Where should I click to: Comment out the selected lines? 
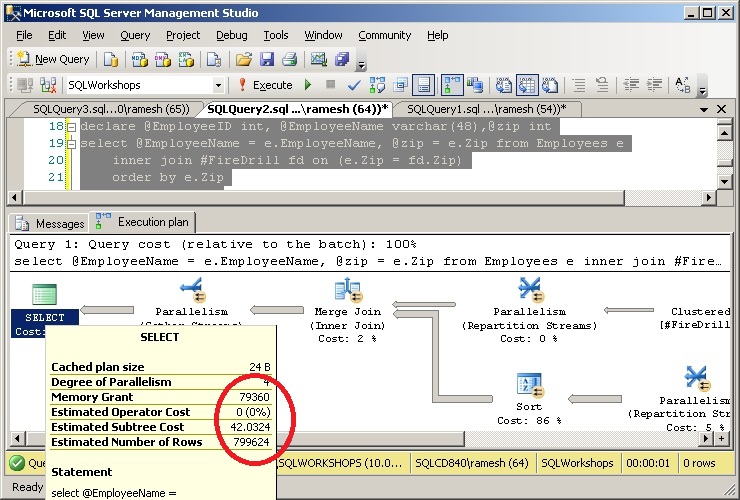click(579, 85)
